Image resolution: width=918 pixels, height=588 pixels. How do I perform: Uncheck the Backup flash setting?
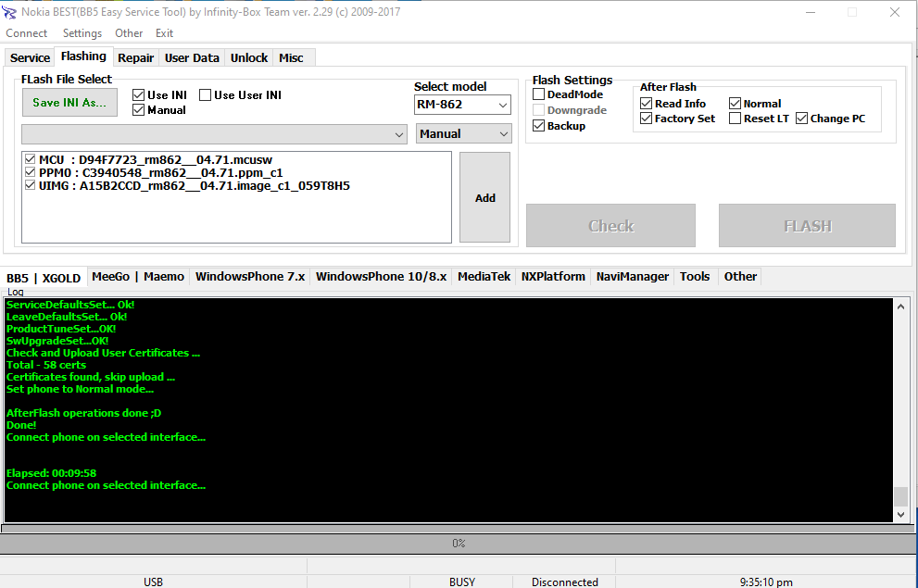[538, 126]
